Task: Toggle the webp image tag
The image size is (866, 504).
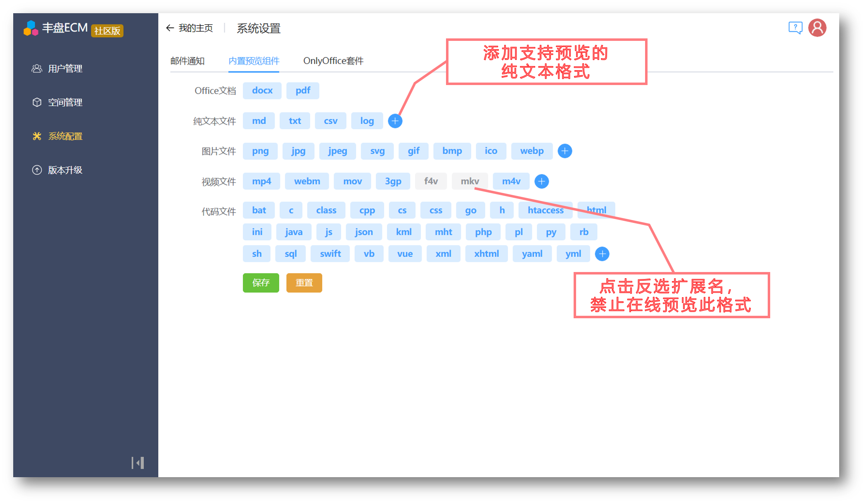Action: (x=532, y=151)
